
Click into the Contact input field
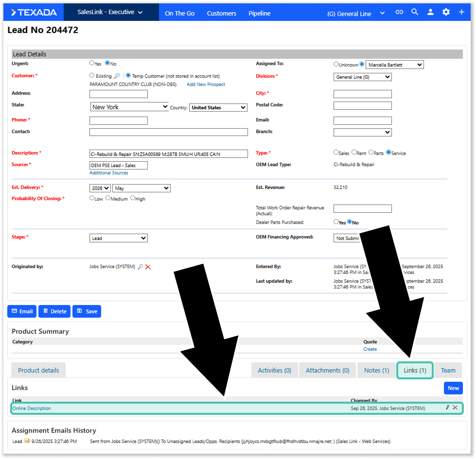coord(168,132)
